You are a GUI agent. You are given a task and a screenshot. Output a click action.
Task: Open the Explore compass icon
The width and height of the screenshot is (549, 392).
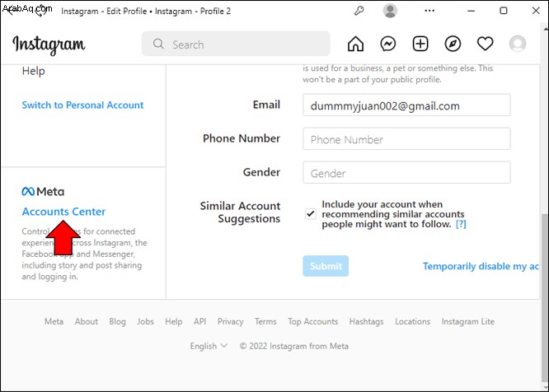[453, 44]
